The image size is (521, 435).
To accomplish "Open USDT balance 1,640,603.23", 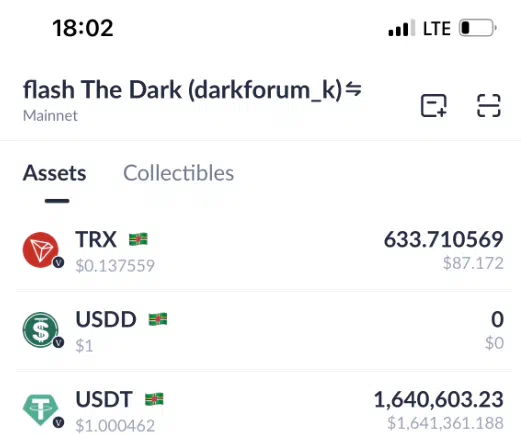I will 438,399.
